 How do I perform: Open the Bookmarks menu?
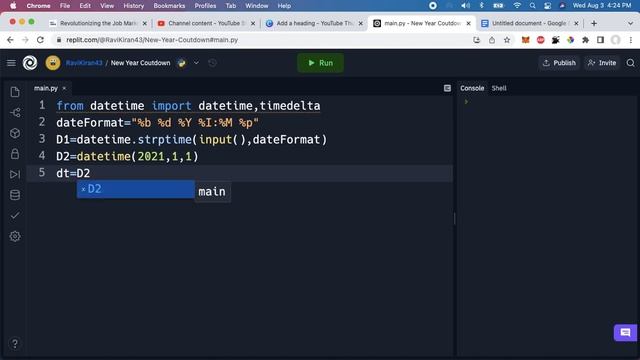(x=169, y=6)
